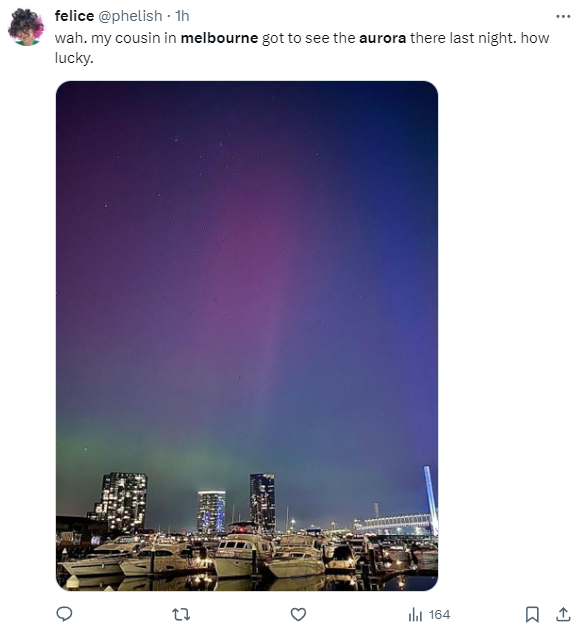Select the bold word melbourne in the tweet
Screen dimensions: 586x631
tap(219, 38)
